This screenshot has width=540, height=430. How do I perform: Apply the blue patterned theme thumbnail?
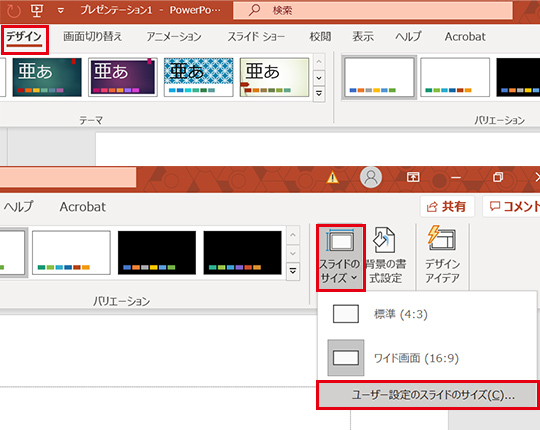198,77
